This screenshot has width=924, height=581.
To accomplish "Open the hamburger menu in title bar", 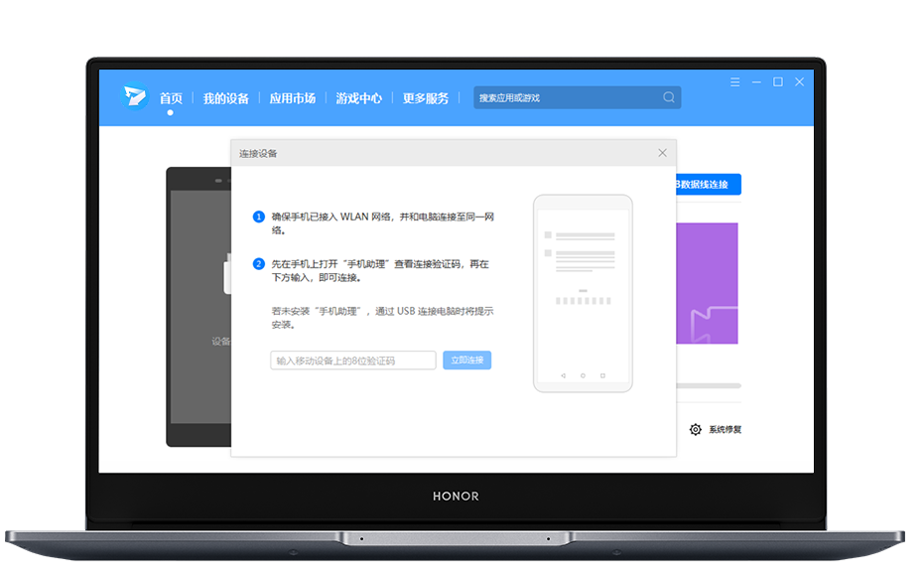I will (734, 81).
